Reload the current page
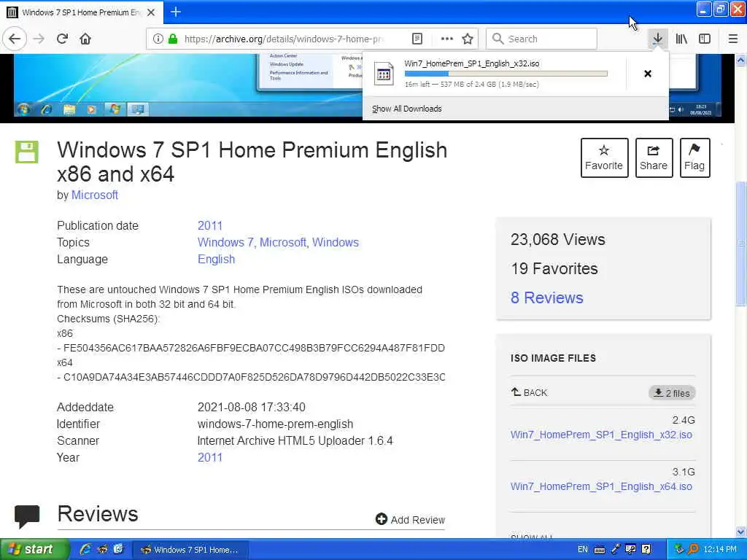Image resolution: width=747 pixels, height=560 pixels. pos(62,39)
